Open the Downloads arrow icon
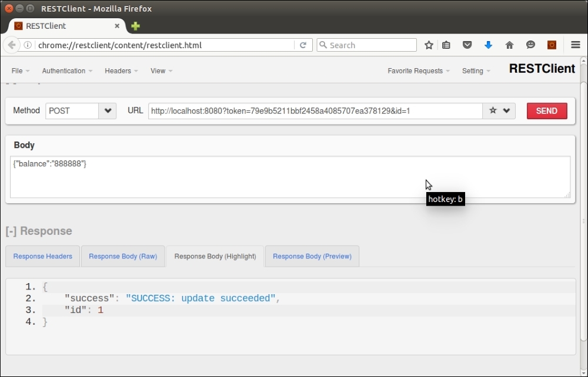The width and height of the screenshot is (588, 377). point(488,45)
